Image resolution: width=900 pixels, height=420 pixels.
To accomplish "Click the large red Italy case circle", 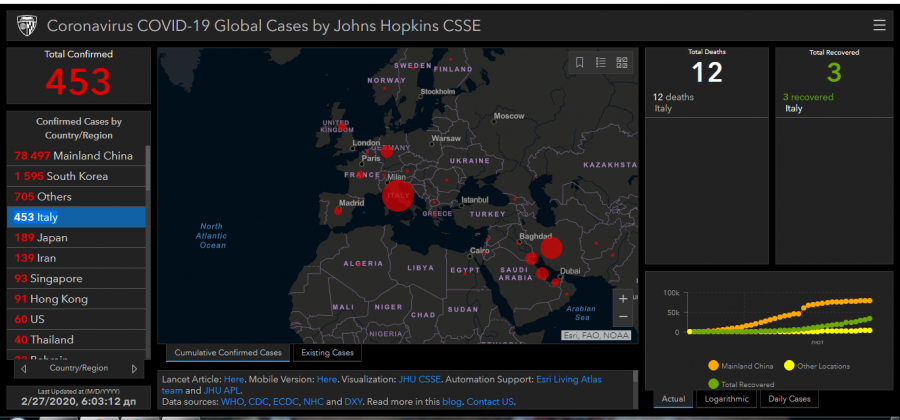I will click(x=398, y=196).
